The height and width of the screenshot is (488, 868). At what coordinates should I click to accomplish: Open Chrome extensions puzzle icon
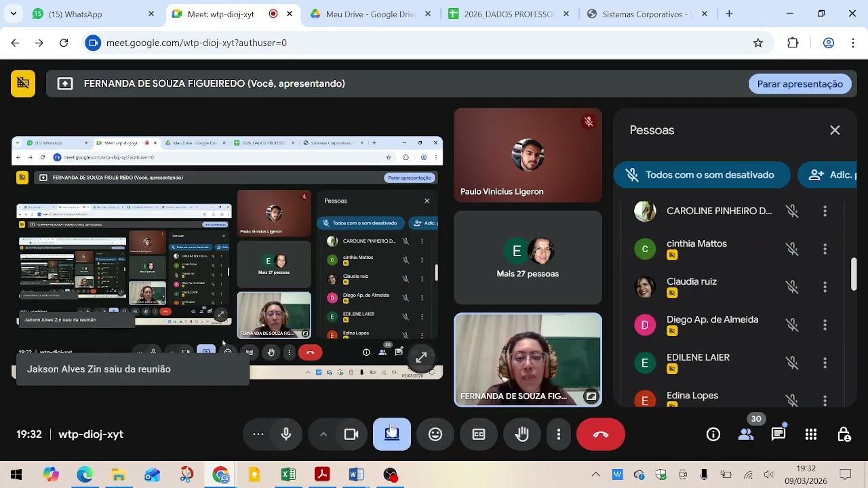pos(793,43)
